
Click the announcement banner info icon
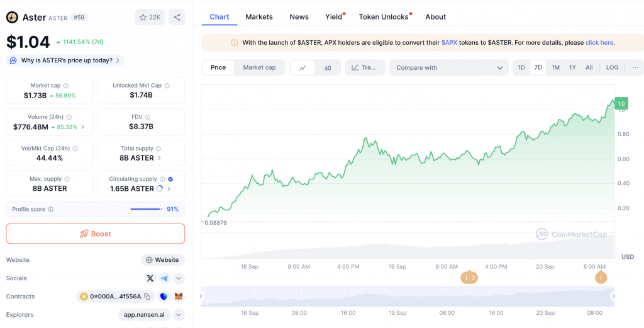pyautogui.click(x=235, y=43)
